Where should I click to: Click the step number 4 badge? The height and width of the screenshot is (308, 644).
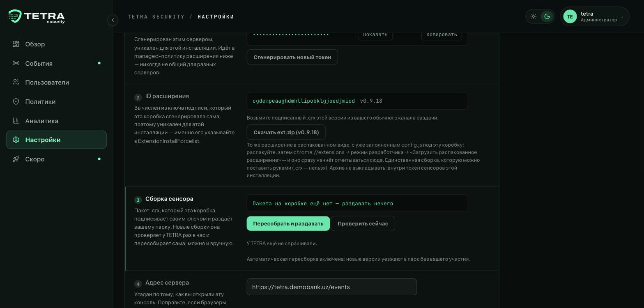pyautogui.click(x=138, y=284)
